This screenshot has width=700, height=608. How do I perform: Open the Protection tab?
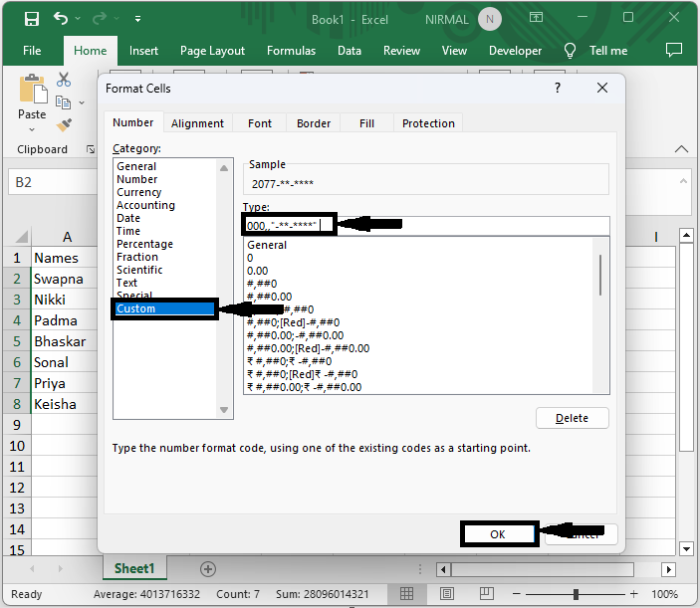(428, 123)
